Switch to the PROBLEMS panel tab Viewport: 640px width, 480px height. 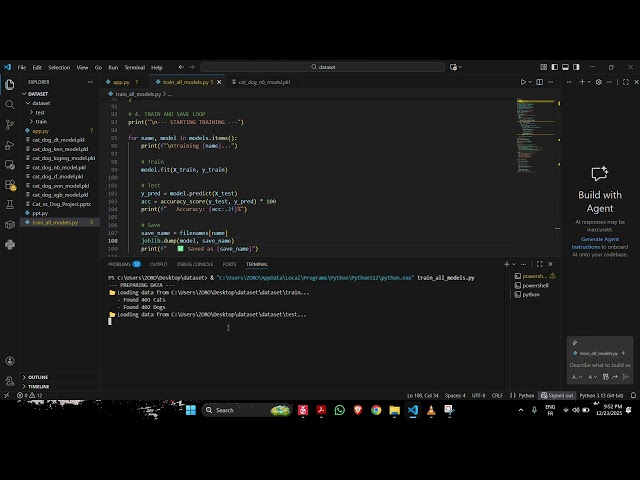[x=119, y=264]
